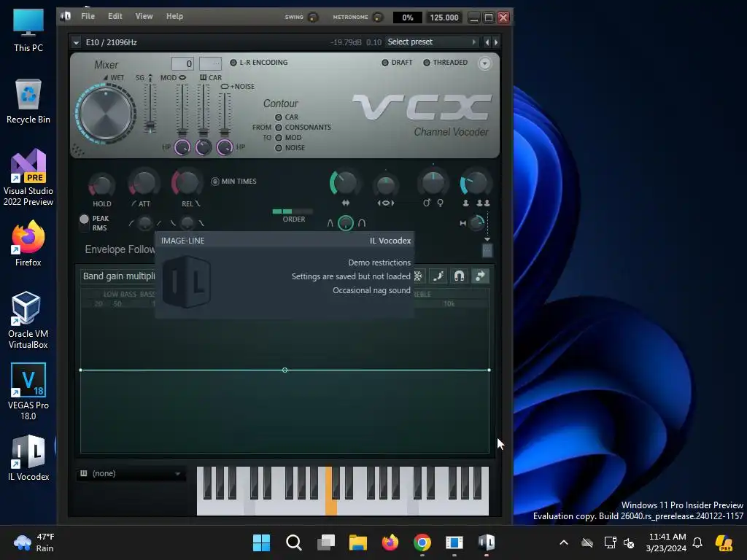The image size is (747, 560).
Task: Go to previous preset arrow
Action: click(x=487, y=42)
